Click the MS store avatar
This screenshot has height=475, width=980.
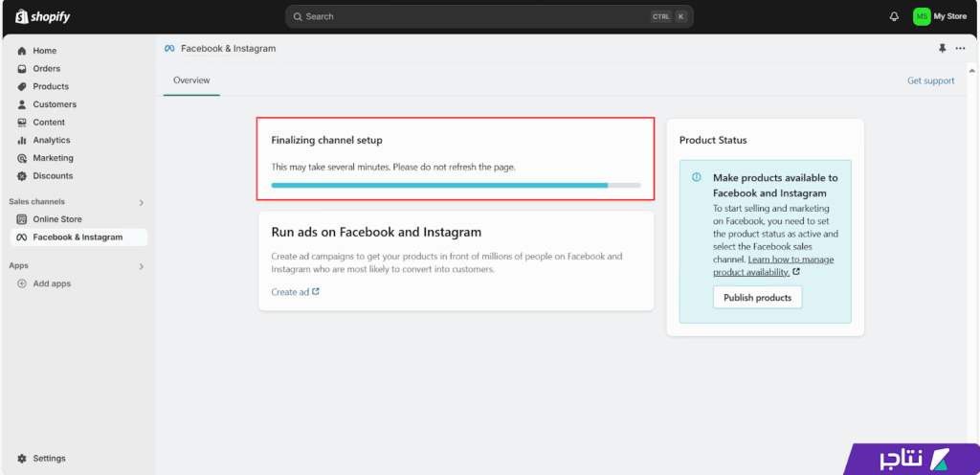(921, 16)
